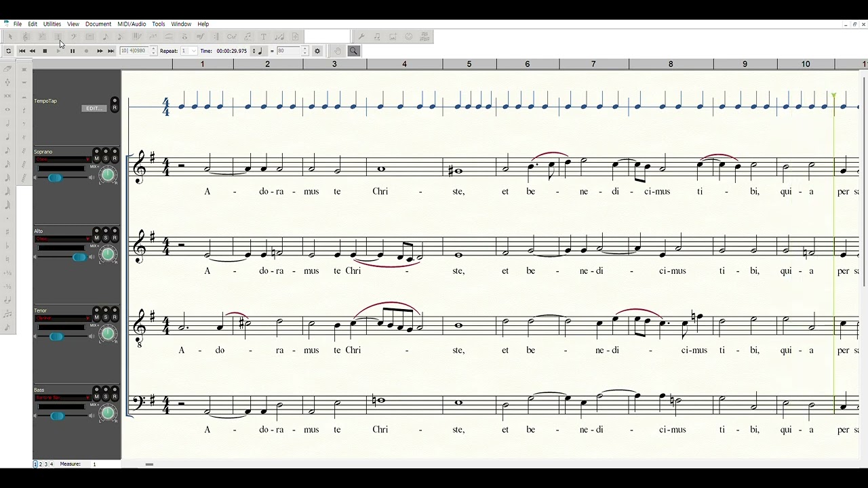Mute the Alto track

coord(97,238)
